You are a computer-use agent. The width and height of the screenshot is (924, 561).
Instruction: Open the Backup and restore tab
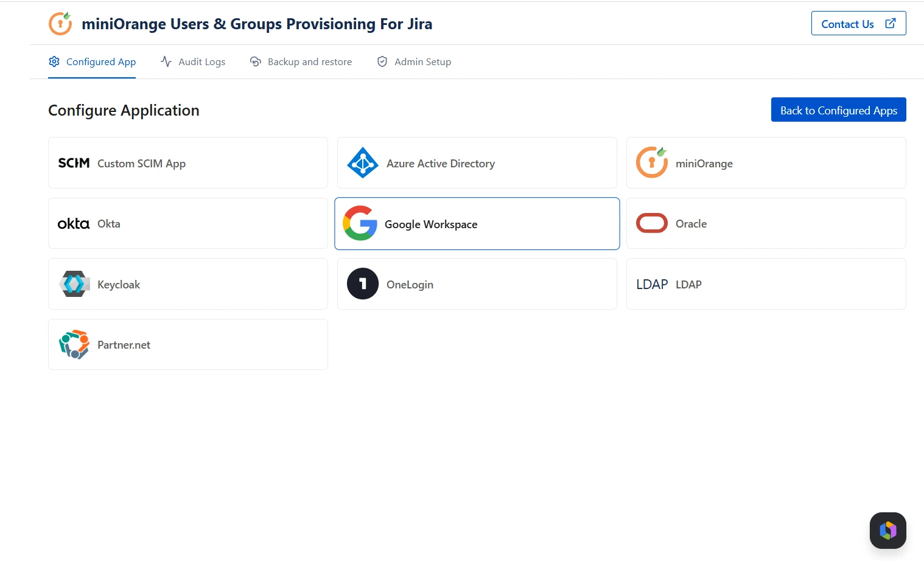301,61
